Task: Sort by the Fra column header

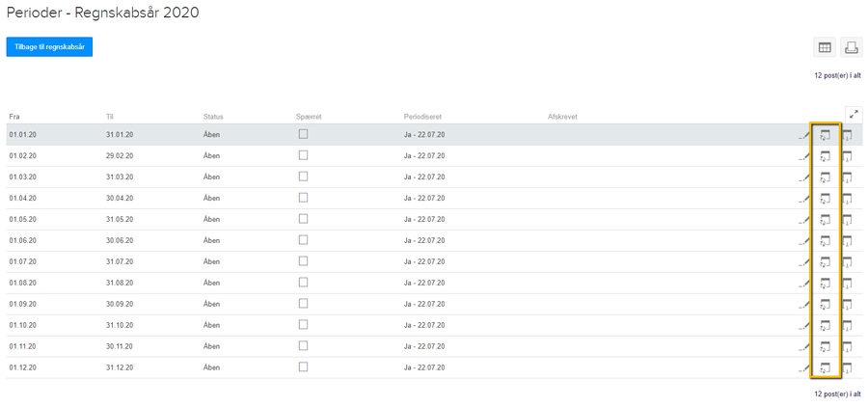Action: [x=14, y=117]
